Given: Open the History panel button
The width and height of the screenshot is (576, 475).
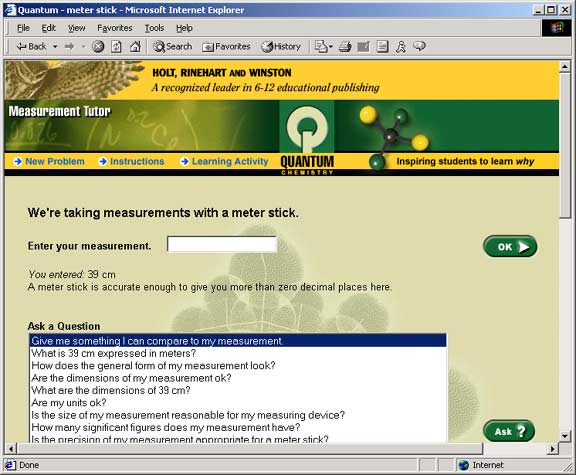Looking at the screenshot, I should pos(281,47).
